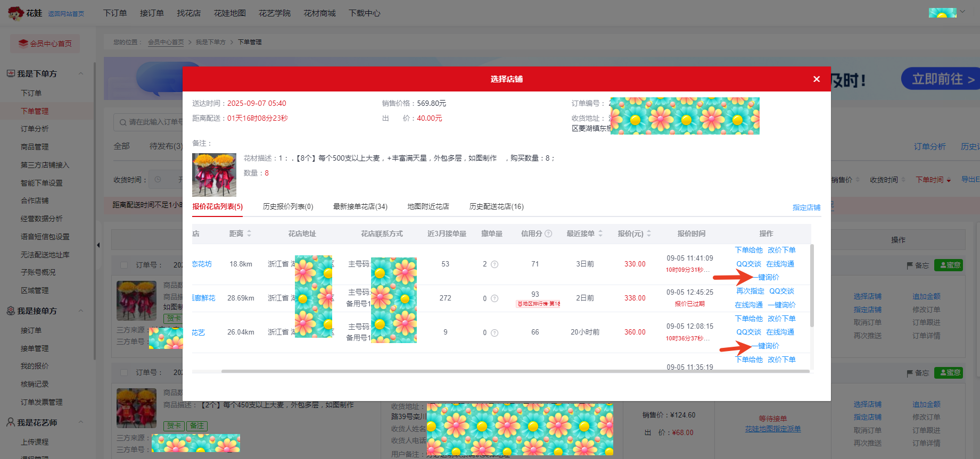The width and height of the screenshot is (980, 459).
Task: Click 指定店铺 link in the dialog
Action: 806,207
